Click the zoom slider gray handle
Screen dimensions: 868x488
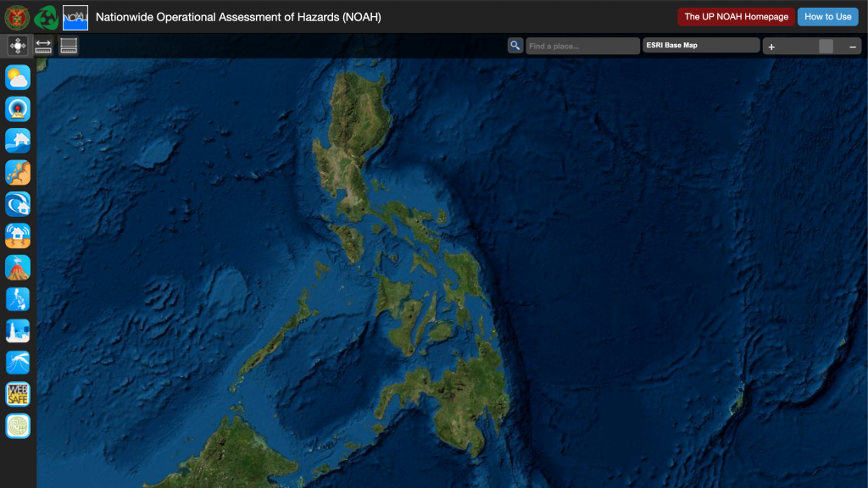click(826, 47)
